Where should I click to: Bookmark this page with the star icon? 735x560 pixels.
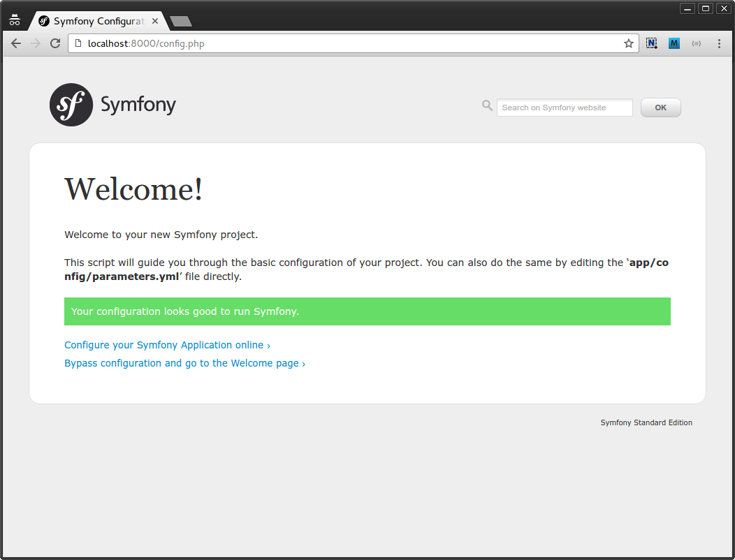coord(629,43)
